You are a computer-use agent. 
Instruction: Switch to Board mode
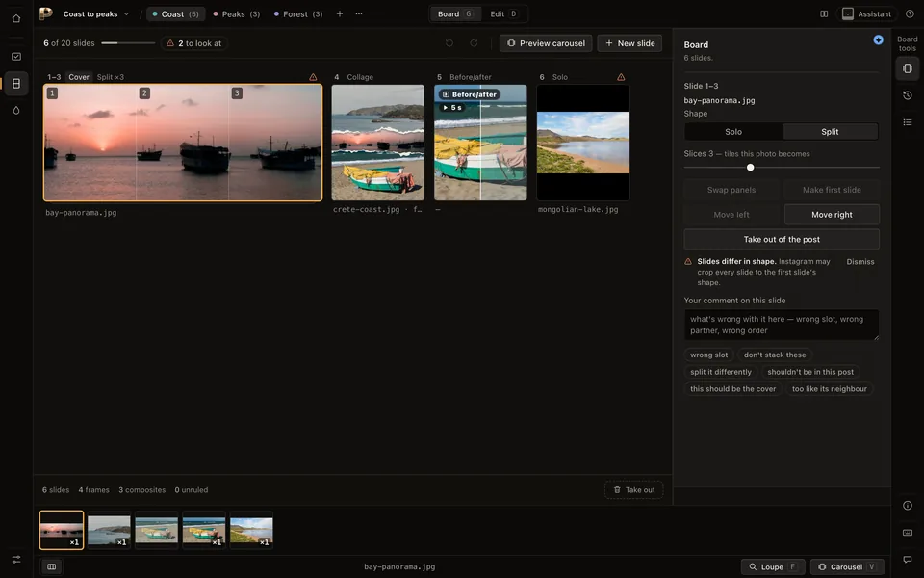[x=455, y=13]
